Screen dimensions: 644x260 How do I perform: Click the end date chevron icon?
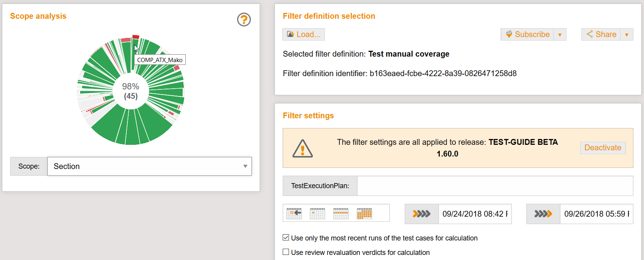(x=543, y=214)
